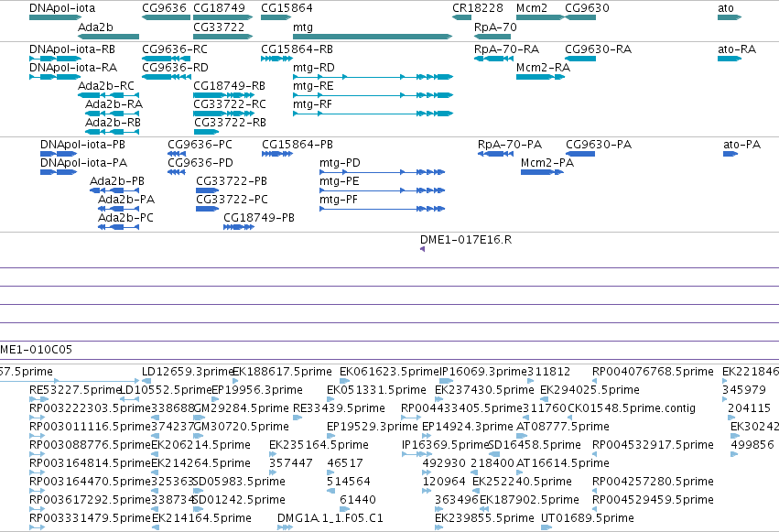Select protein CG33722-PB
The height and width of the screenshot is (532, 779).
207,190
